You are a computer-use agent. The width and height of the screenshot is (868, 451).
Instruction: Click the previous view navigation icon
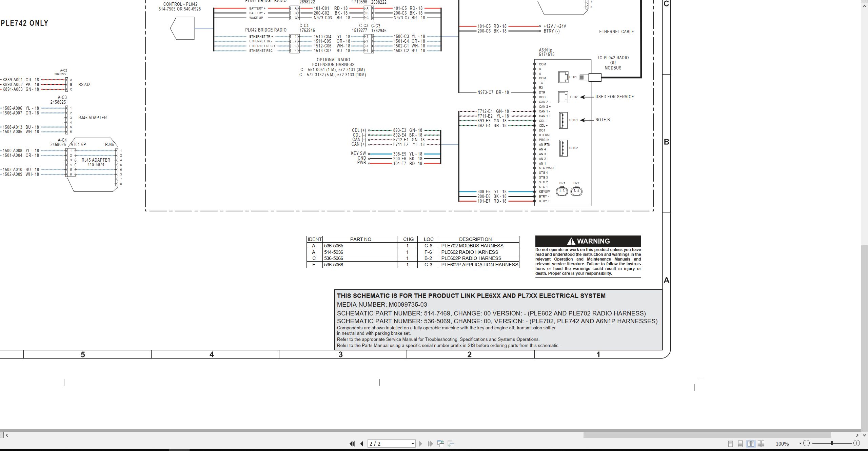click(441, 444)
